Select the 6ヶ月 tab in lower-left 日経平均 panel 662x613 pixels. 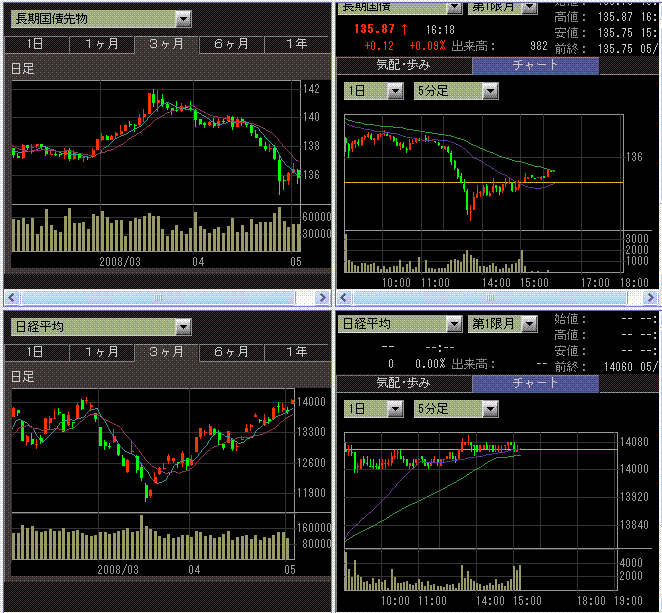[x=231, y=352]
